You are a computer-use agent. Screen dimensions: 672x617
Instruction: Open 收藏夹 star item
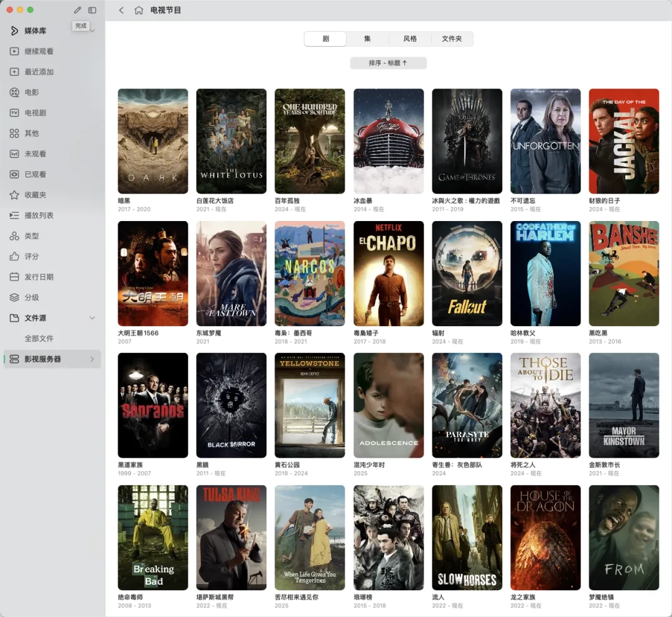pyautogui.click(x=35, y=195)
